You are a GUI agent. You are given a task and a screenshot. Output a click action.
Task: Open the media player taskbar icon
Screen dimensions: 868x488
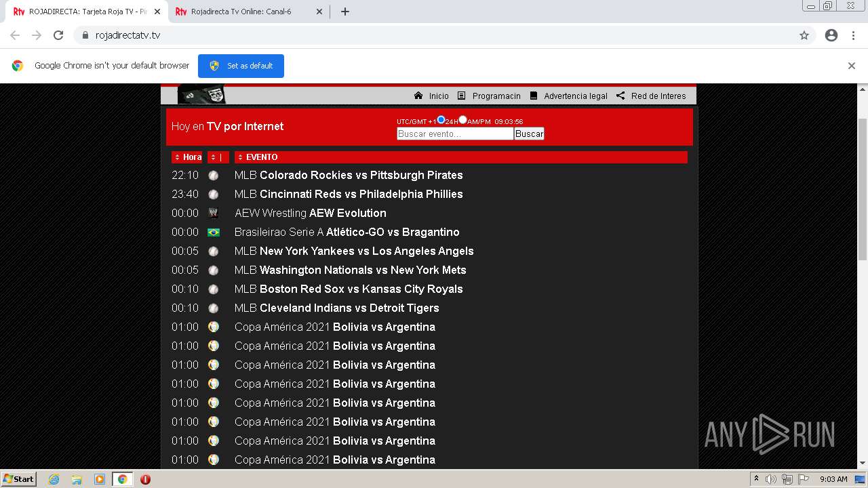tap(100, 479)
